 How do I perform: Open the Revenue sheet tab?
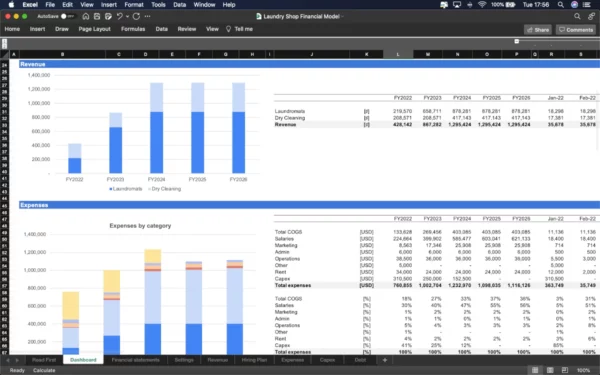(218, 360)
